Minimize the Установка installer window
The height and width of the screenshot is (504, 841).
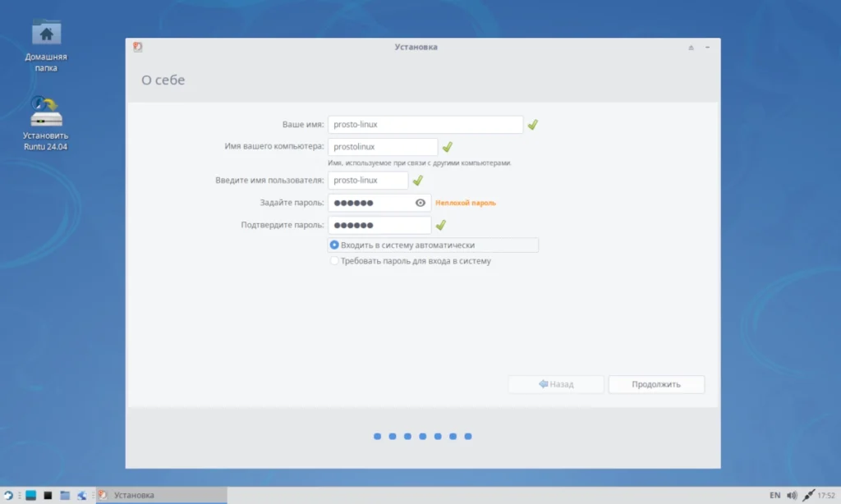pos(707,47)
